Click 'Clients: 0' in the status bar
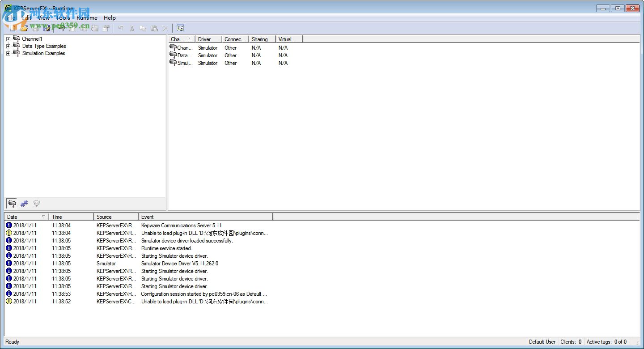644x349 pixels. pyautogui.click(x=571, y=342)
